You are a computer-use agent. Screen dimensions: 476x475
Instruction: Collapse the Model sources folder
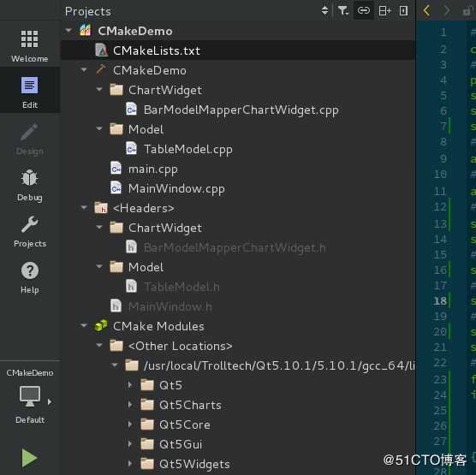pyautogui.click(x=99, y=128)
